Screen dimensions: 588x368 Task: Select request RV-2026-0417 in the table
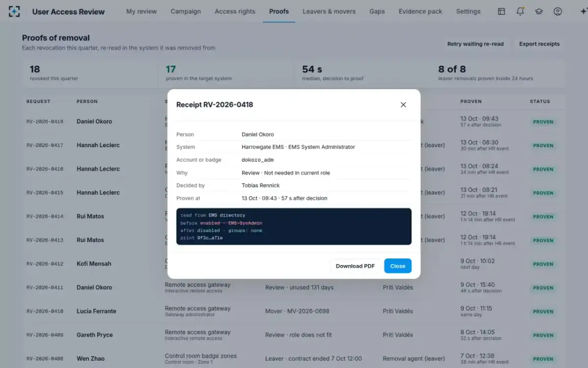(45, 145)
